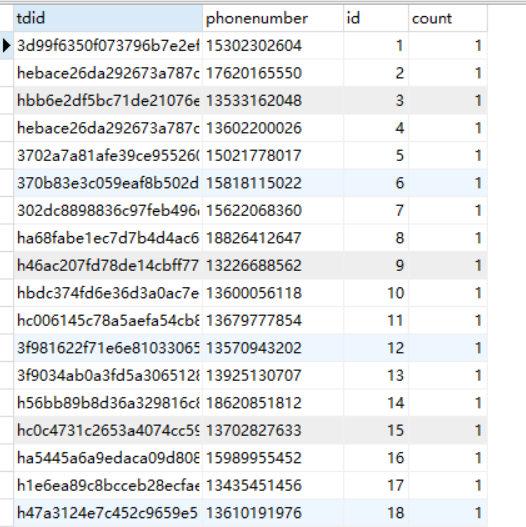Image resolution: width=526 pixels, height=527 pixels.
Task: Select phone number cell 13679777854
Action: [273, 320]
